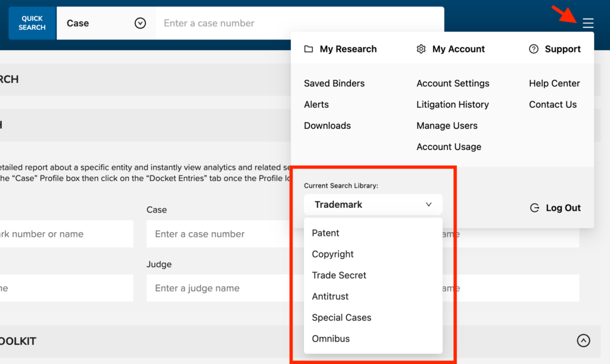
Task: Click the My Research folder icon
Action: click(309, 49)
